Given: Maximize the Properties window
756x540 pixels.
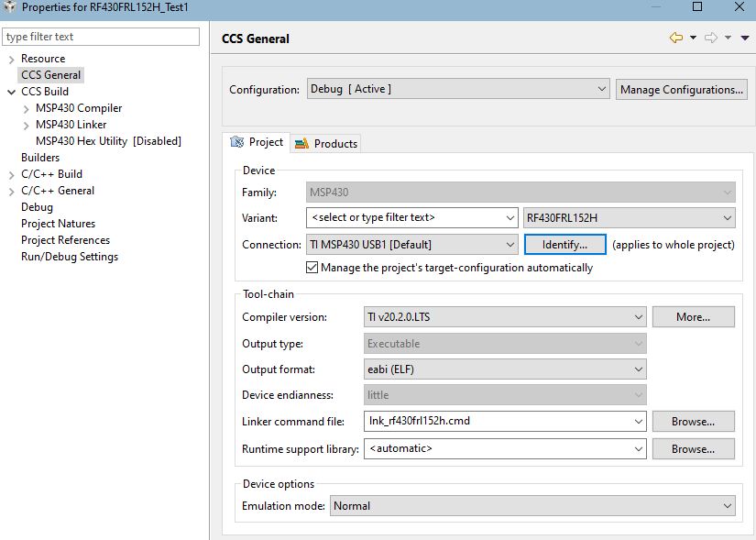Looking at the screenshot, I should tap(697, 6).
